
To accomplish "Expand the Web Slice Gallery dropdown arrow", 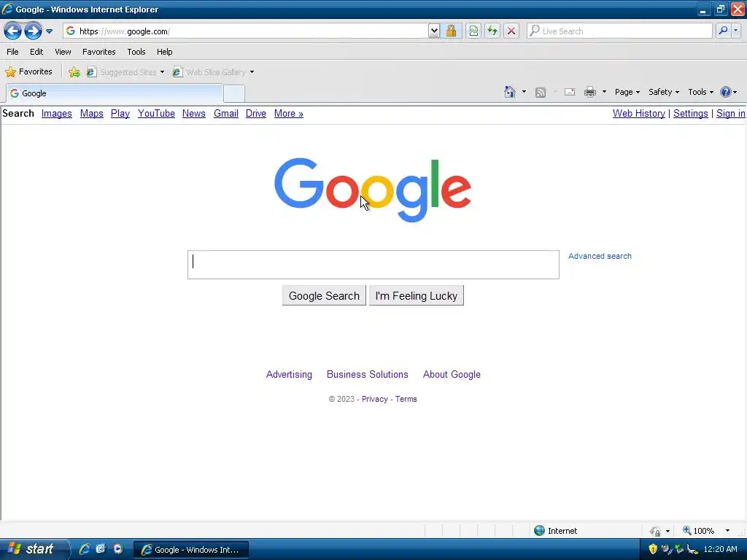I will 252,72.
